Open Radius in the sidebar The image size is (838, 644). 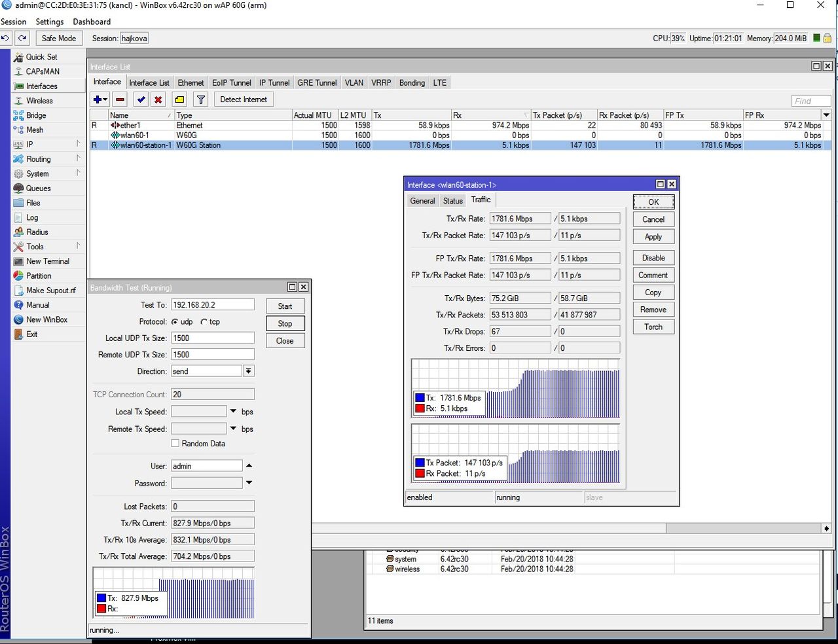click(x=37, y=232)
